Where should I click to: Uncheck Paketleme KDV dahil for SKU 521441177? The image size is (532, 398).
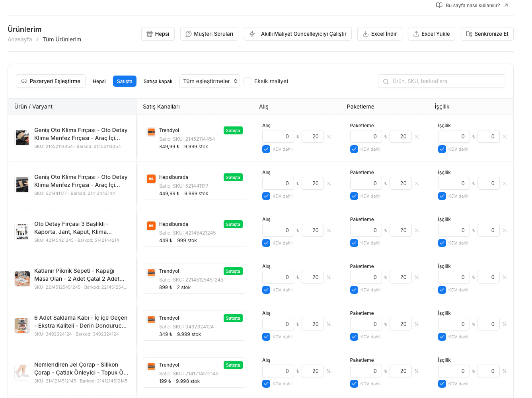[354, 196]
